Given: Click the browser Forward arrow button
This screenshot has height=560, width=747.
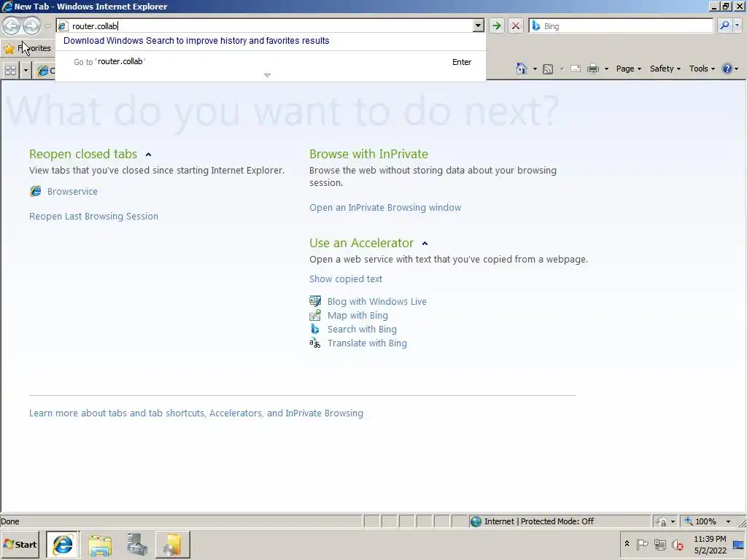Looking at the screenshot, I should [x=31, y=26].
